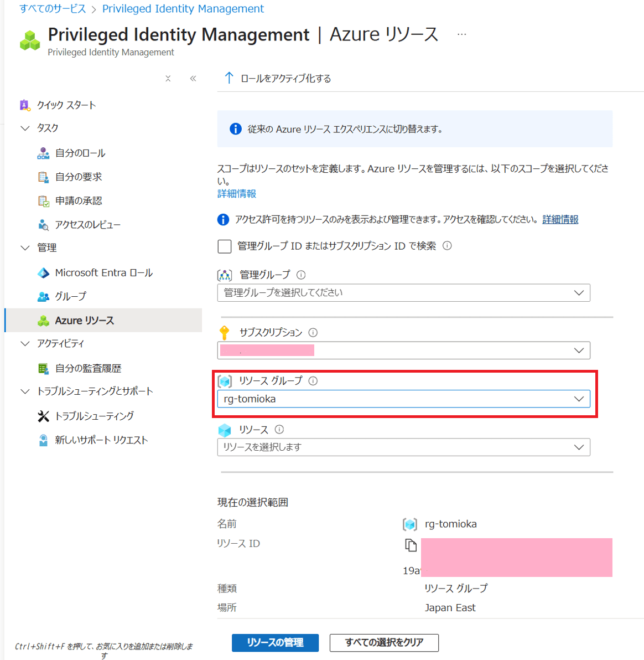
Task: Click the info icon beside リソース label
Action: [x=279, y=430]
